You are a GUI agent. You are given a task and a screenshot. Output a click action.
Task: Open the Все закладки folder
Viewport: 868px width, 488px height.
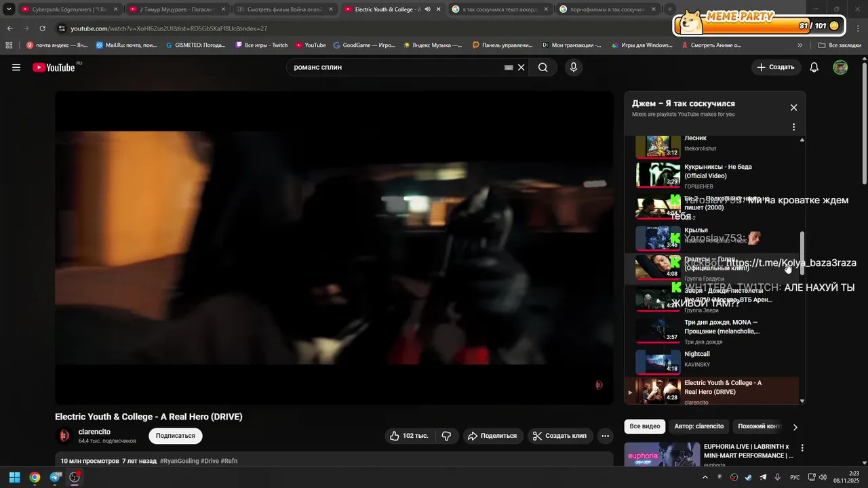pos(840,45)
